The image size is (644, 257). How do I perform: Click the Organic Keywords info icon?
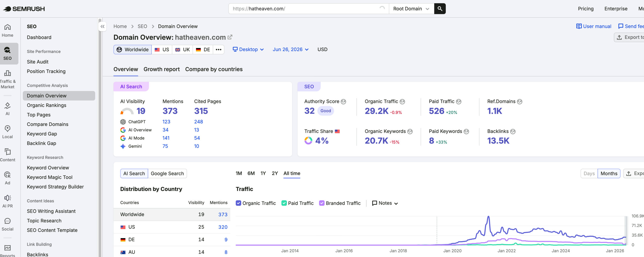click(410, 132)
